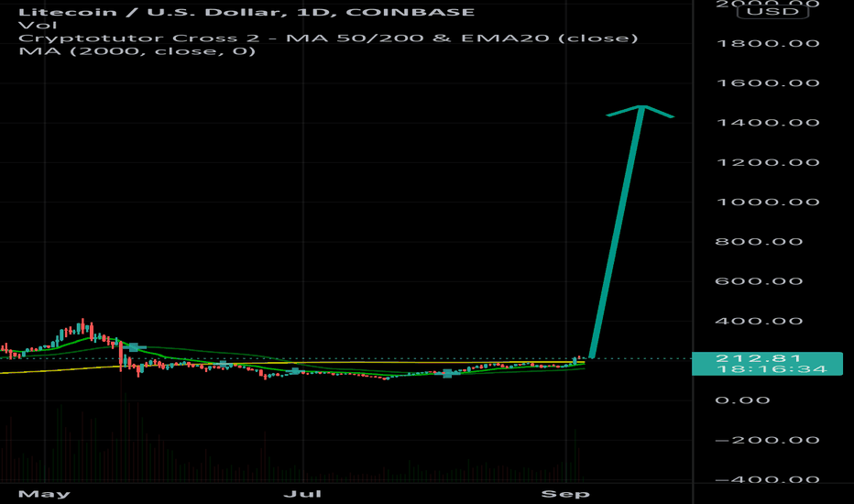Click the 0.00 price axis label
This screenshot has width=854, height=504.
click(742, 400)
